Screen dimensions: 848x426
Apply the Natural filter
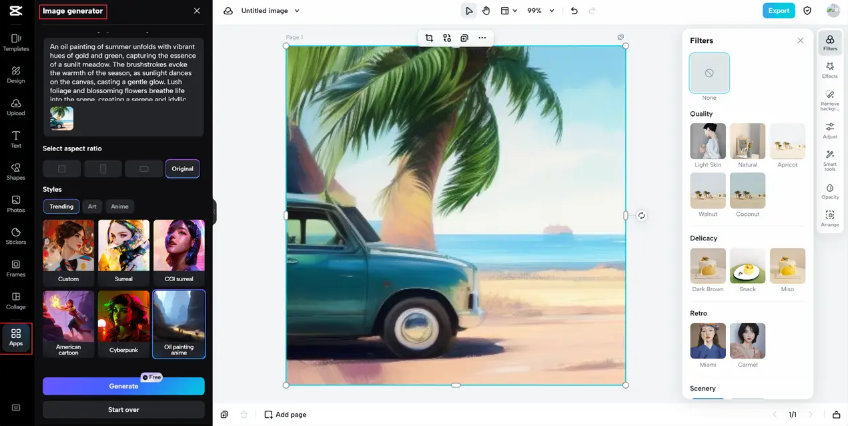click(x=747, y=141)
